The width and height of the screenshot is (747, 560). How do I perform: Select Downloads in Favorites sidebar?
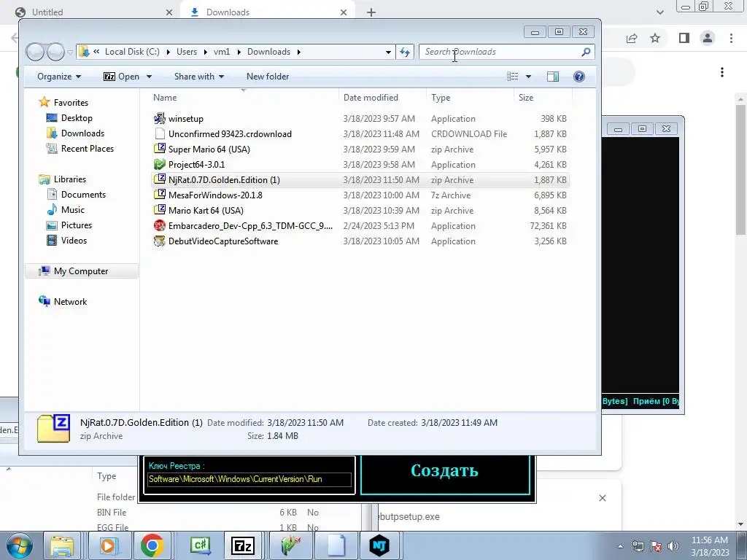pyautogui.click(x=82, y=133)
